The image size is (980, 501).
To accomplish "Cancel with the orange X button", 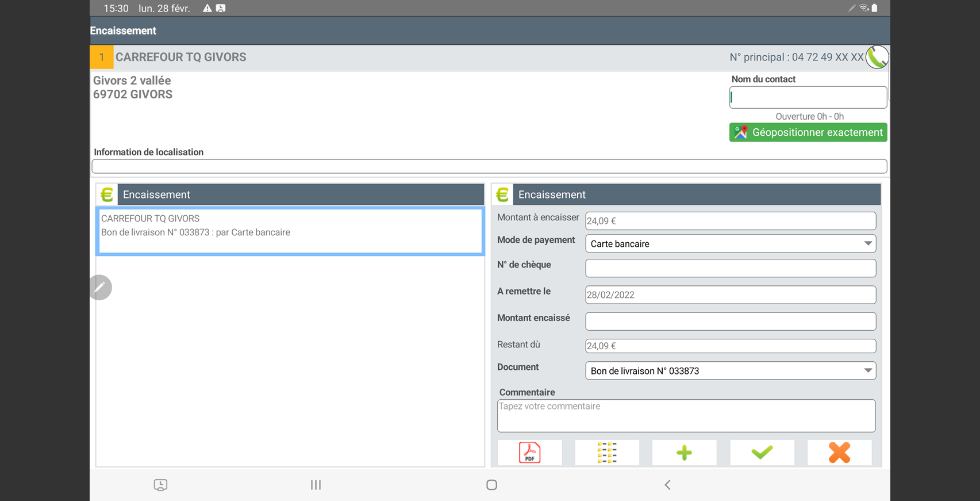I will click(x=839, y=453).
